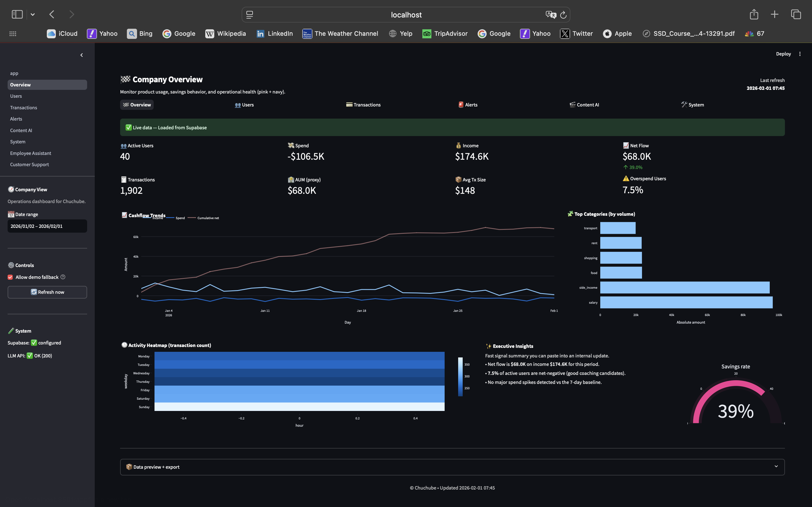Uncheck Allow demo fallback checkbox
The image size is (812, 507).
(10, 277)
